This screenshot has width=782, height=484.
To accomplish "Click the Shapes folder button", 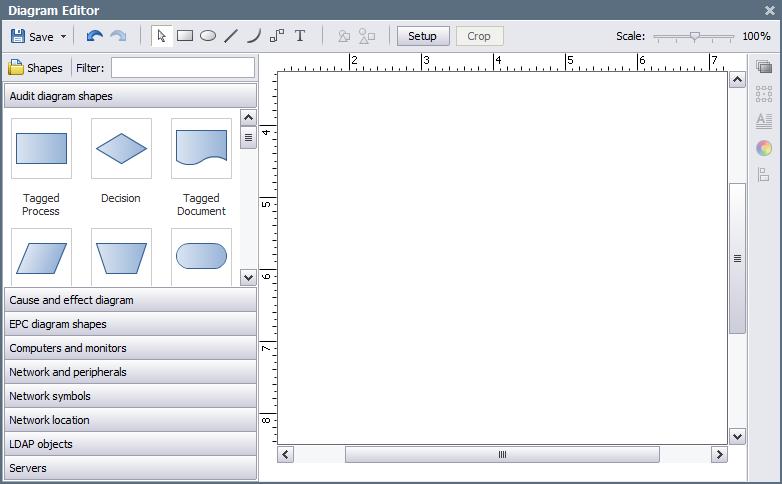I will click(x=35, y=68).
